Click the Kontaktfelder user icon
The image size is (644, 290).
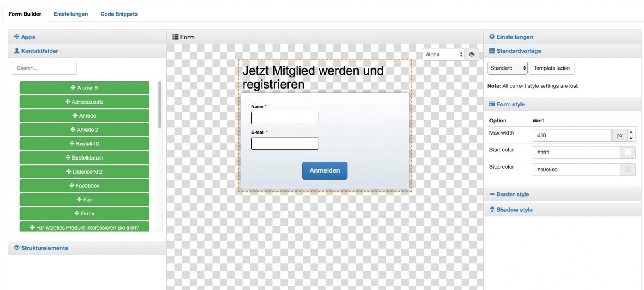(x=17, y=51)
